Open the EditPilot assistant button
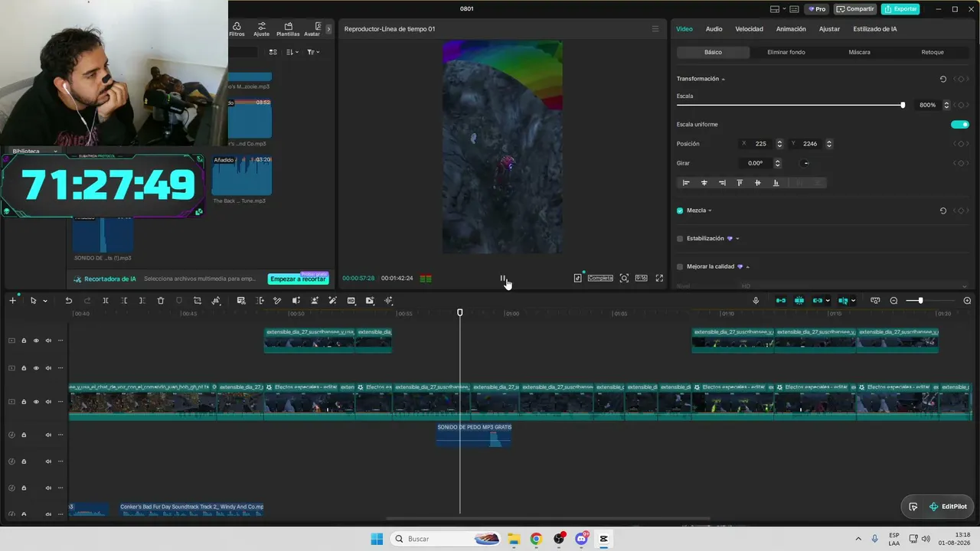 click(948, 507)
